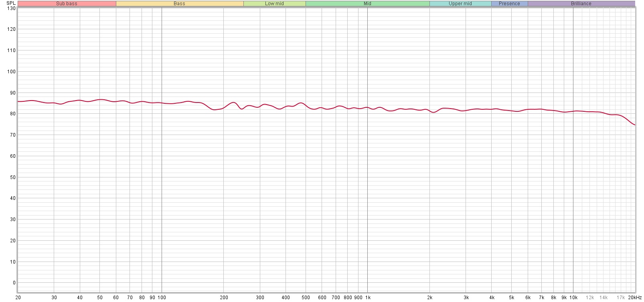The height and width of the screenshot is (302, 644).
Task: Click the 20 Hz frequency axis label
Action: pyautogui.click(x=18, y=298)
